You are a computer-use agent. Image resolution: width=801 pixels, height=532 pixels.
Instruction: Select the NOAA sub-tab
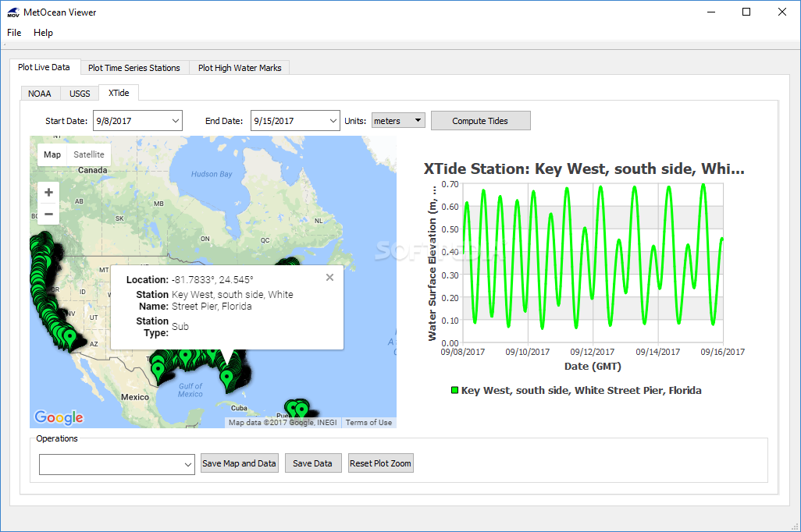[40, 94]
